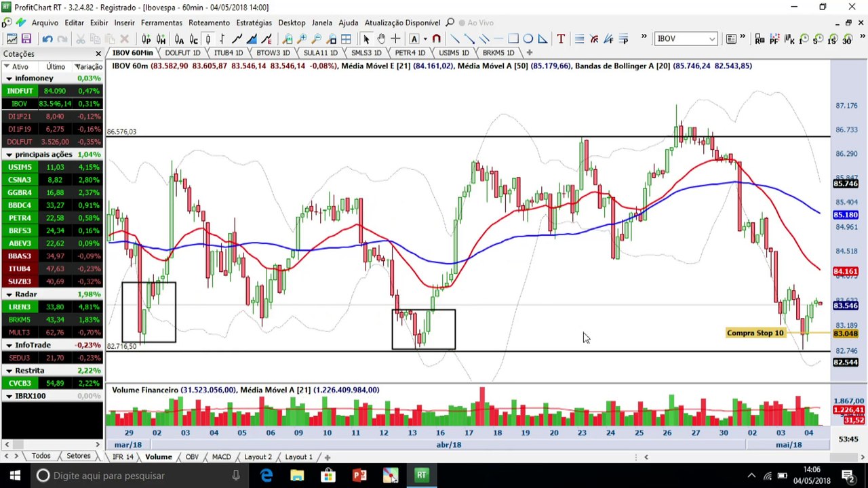
Task: Add a new chart tab with plus
Action: [x=530, y=52]
